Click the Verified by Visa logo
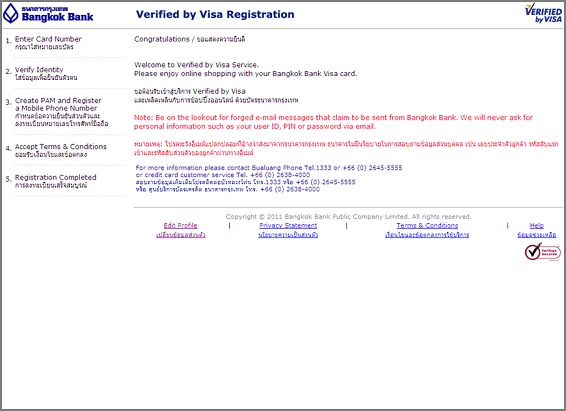 (x=543, y=13)
